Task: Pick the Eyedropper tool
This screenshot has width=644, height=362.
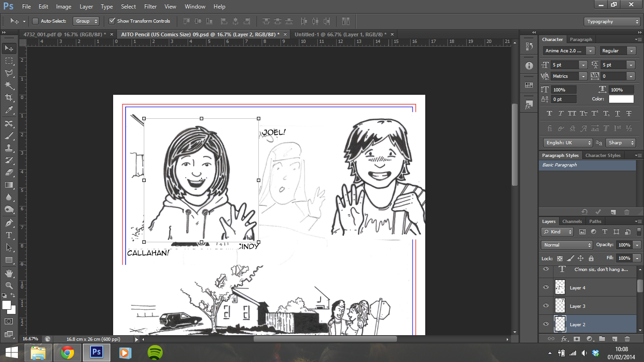Action: [x=8, y=110]
